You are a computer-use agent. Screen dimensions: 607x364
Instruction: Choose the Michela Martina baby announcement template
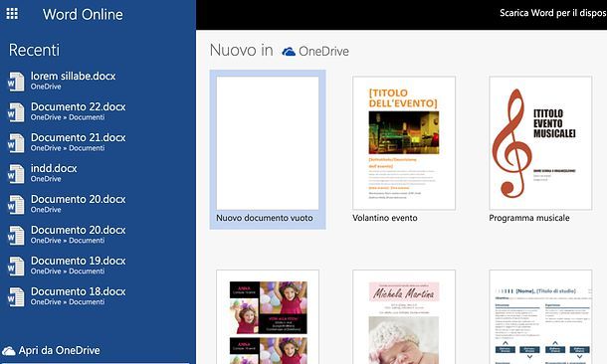pos(404,317)
